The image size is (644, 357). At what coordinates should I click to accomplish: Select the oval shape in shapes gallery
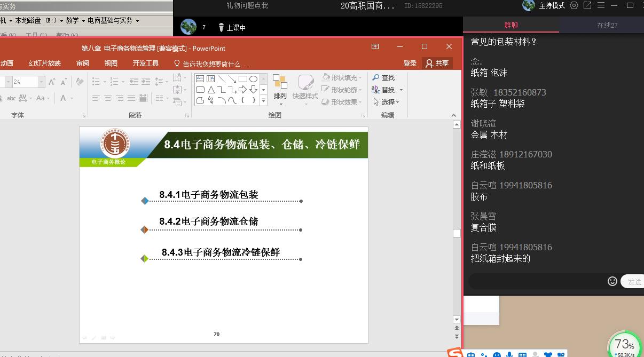254,79
